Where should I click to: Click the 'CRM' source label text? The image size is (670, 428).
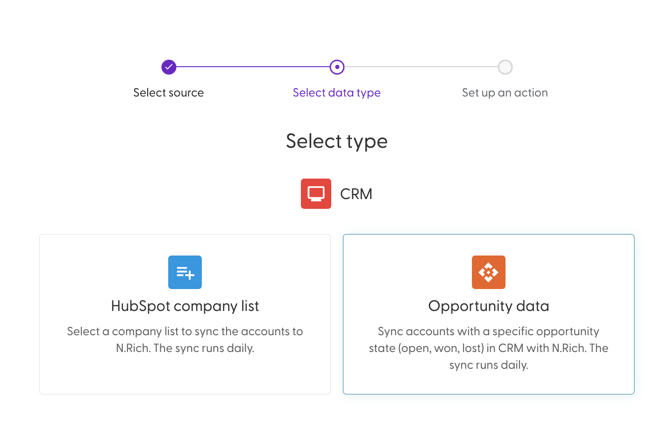click(x=356, y=194)
